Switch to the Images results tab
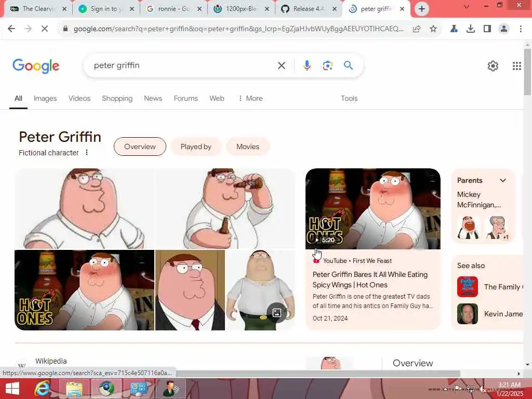This screenshot has width=532, height=399. click(45, 98)
